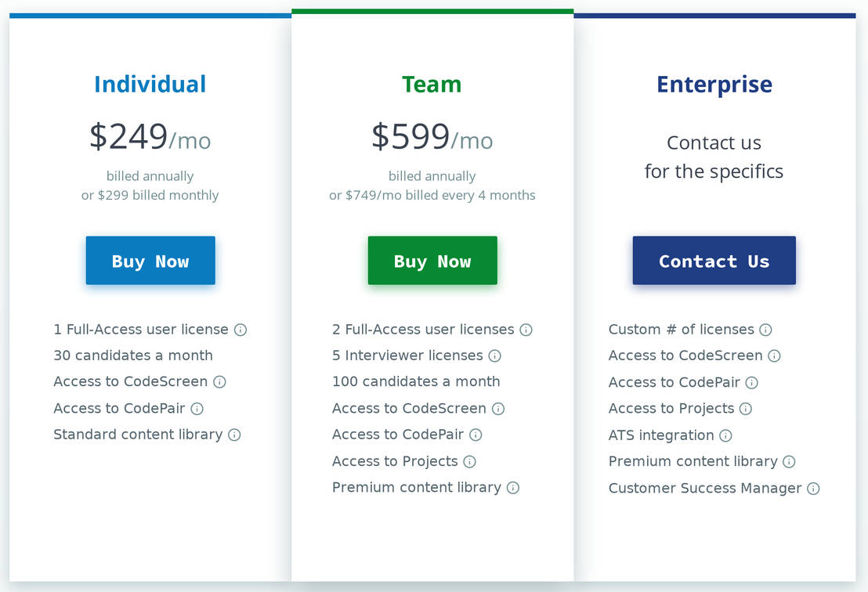
Task: Select info icon for Premium content library under Team
Action: click(513, 488)
